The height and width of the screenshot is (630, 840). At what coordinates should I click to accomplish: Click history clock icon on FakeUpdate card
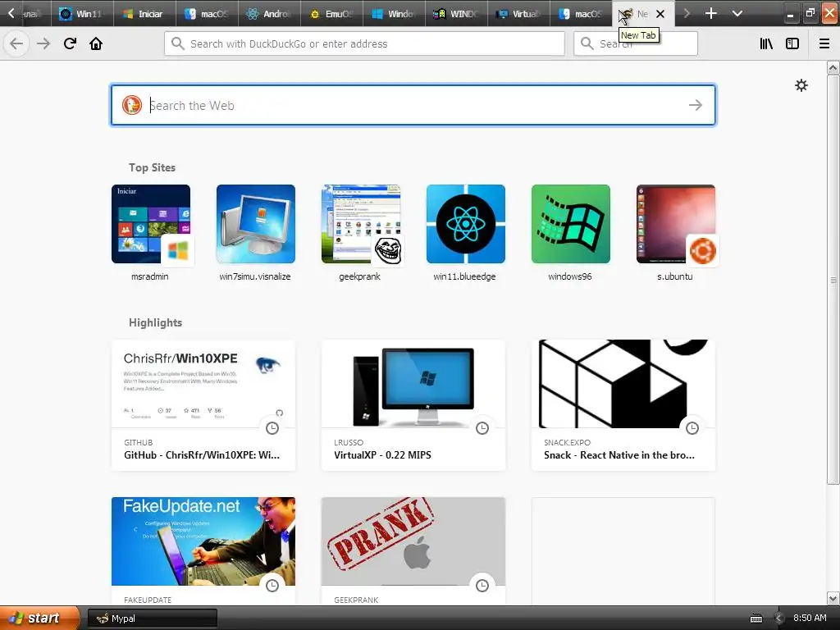point(272,586)
